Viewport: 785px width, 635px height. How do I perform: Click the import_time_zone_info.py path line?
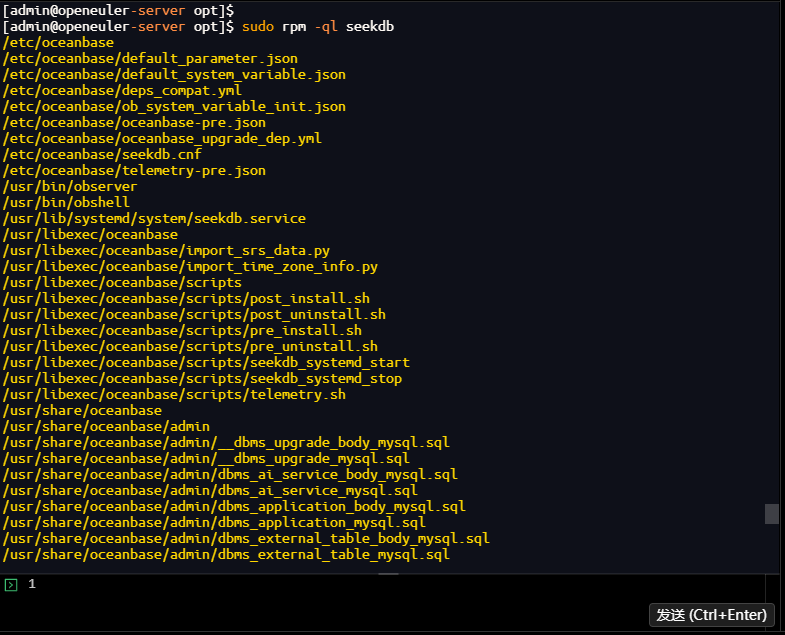(x=190, y=266)
